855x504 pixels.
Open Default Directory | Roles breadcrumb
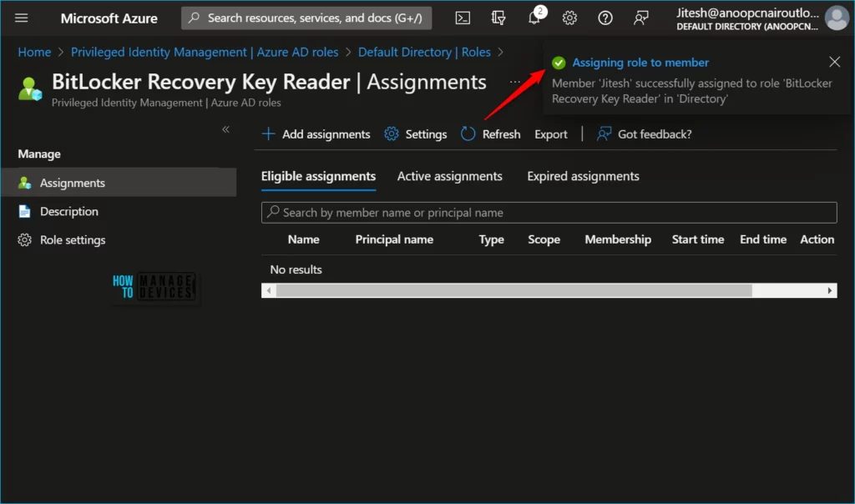(424, 53)
